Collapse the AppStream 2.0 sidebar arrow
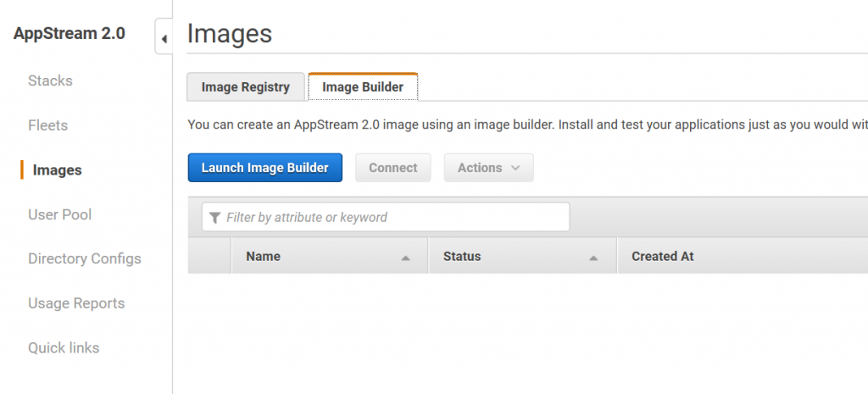This screenshot has width=868, height=394. pyautogui.click(x=164, y=37)
